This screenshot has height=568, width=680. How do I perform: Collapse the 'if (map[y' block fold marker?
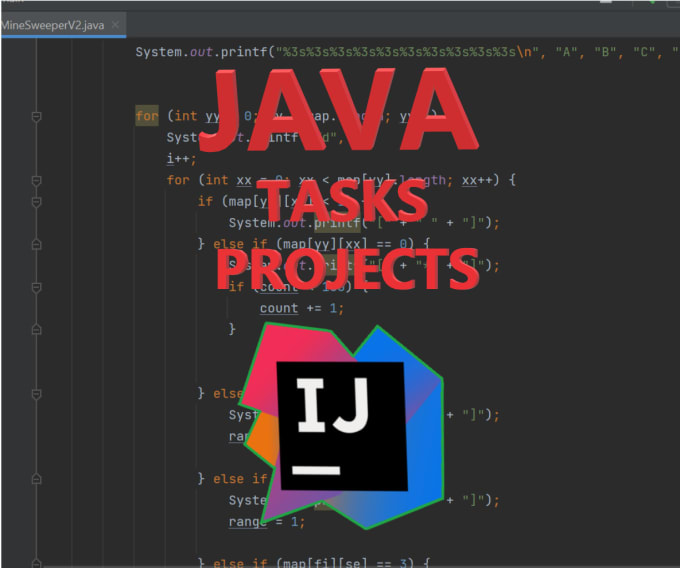click(x=36, y=202)
